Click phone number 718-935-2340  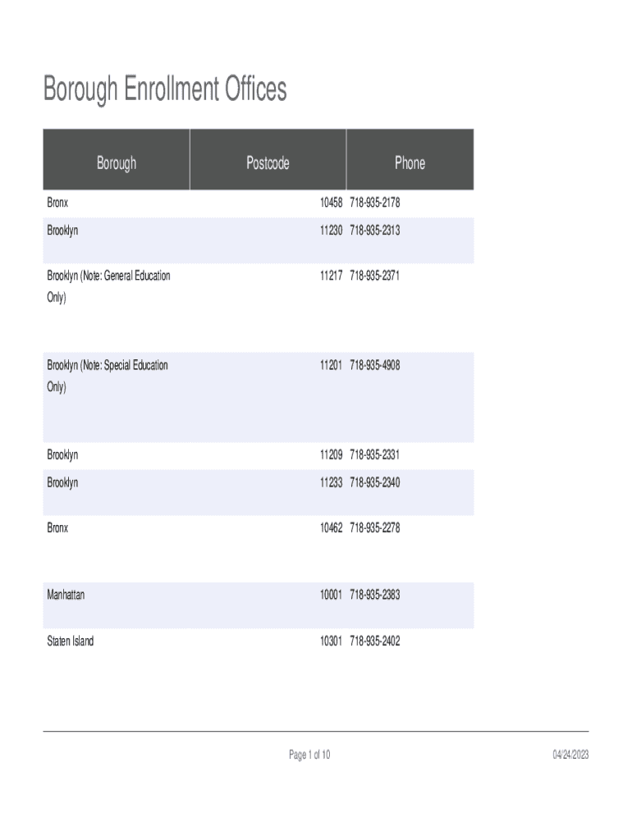coord(374,482)
